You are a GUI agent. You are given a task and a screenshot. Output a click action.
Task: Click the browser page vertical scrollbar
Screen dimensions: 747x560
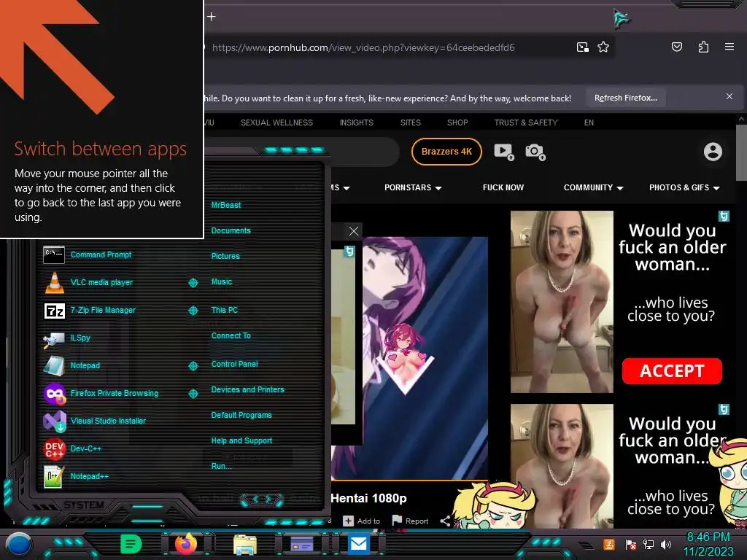[741, 152]
